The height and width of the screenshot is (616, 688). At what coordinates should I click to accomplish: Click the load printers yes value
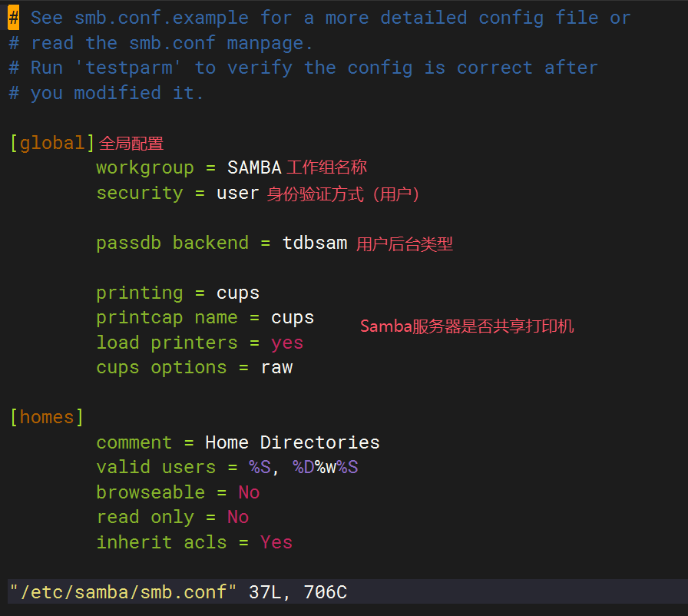[287, 343]
